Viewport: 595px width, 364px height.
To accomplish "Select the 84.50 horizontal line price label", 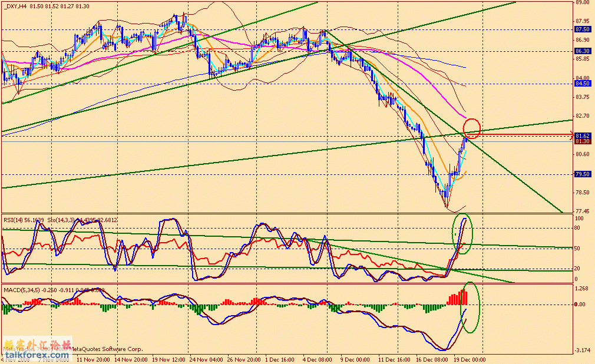I will tap(583, 84).
